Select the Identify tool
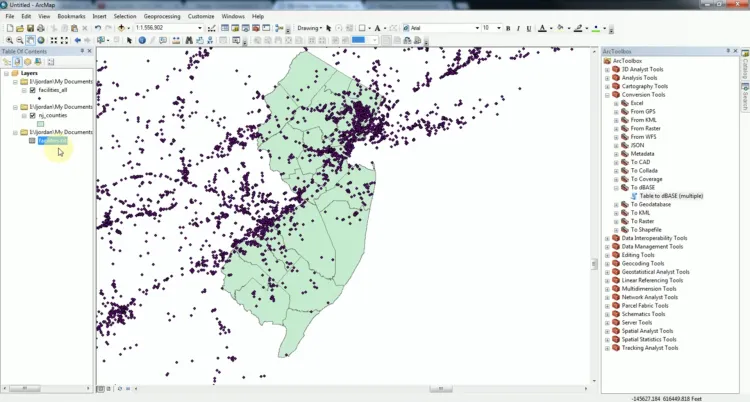The image size is (750, 402). pyautogui.click(x=141, y=40)
